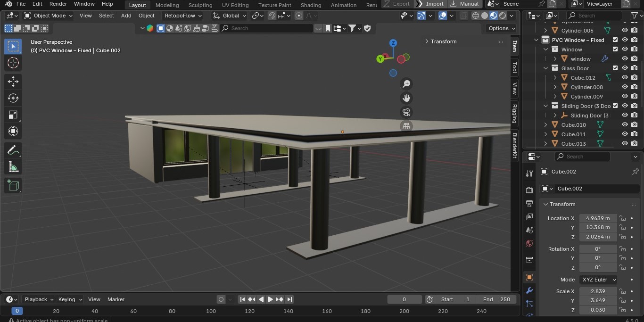Open the Options dropdown
This screenshot has height=322, width=644.
[x=502, y=28]
